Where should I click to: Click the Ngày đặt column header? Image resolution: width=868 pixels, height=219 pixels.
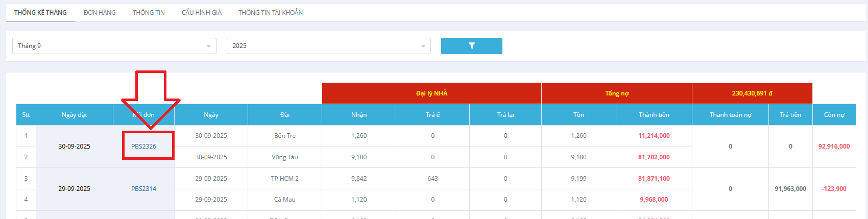(75, 115)
